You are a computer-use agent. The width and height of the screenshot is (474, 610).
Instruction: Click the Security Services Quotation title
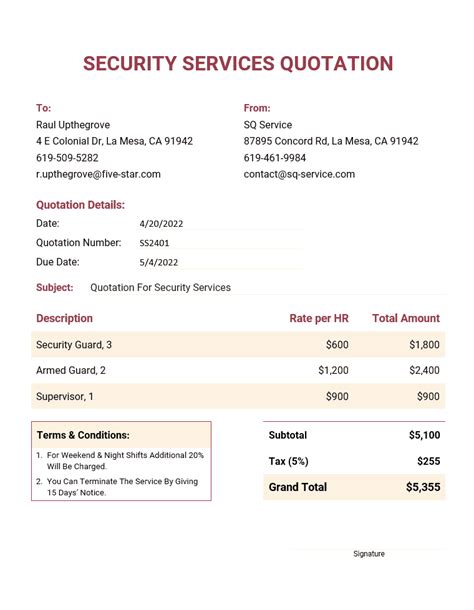click(238, 63)
